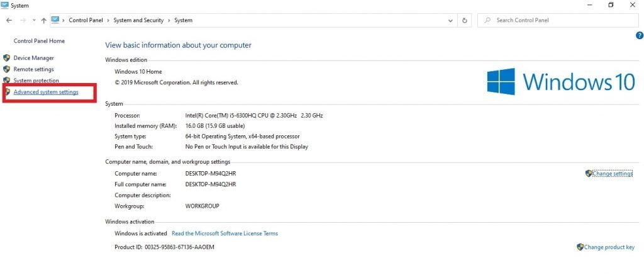
Task: Expand the address bar history dropdown
Action: tap(450, 20)
